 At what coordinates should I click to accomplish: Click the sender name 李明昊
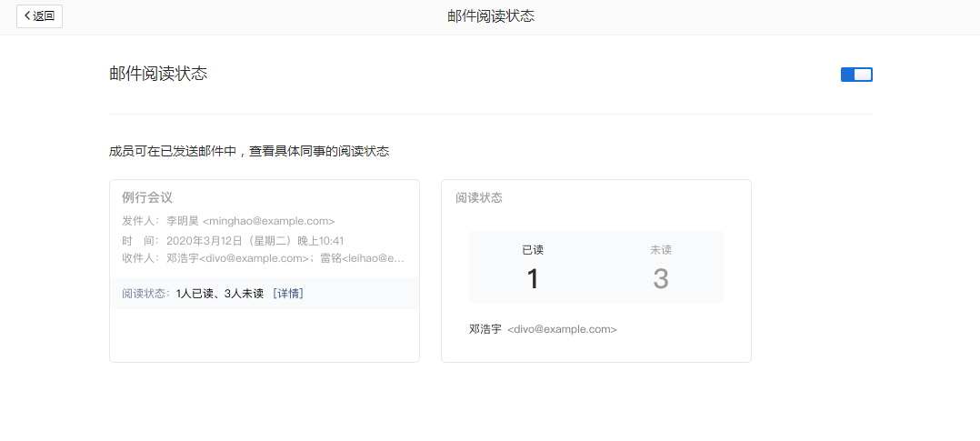coord(182,221)
